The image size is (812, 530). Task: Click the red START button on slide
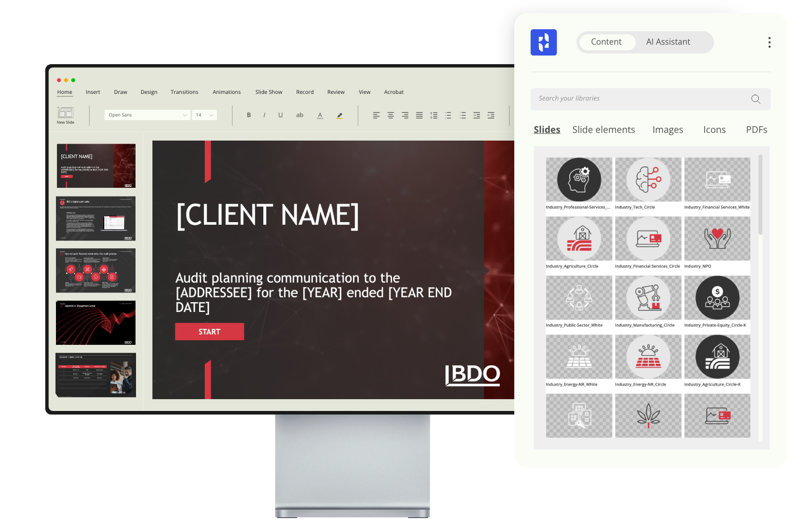click(209, 332)
